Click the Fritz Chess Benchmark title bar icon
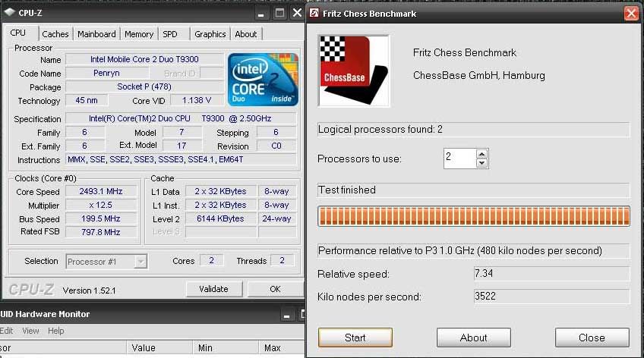 (x=314, y=13)
